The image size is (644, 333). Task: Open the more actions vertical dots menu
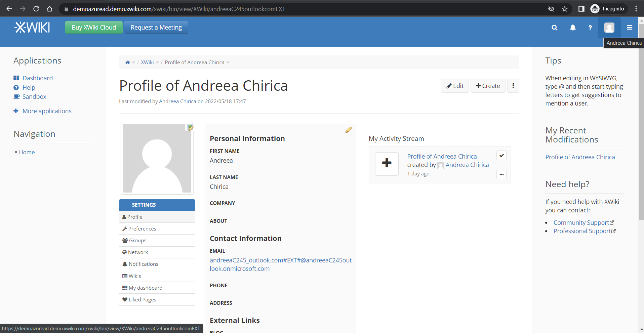click(x=513, y=86)
